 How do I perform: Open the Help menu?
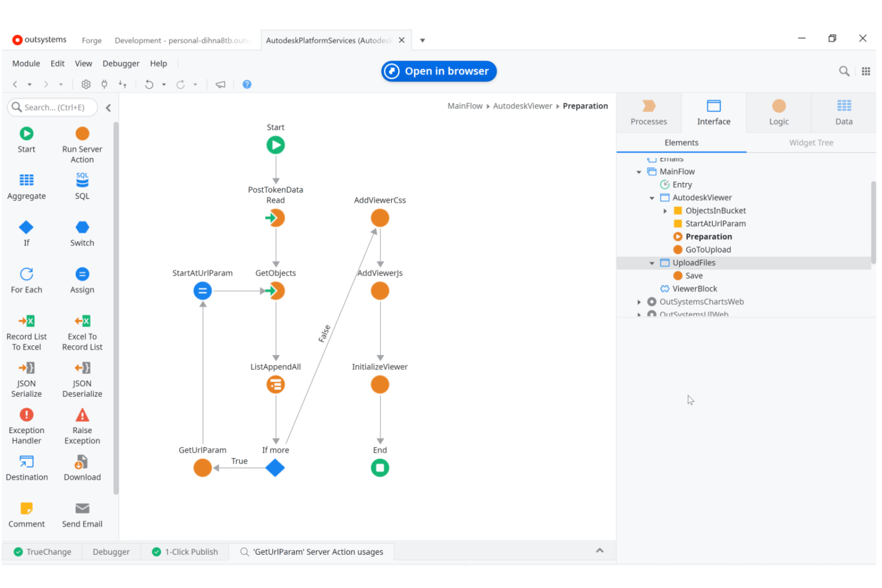click(159, 64)
